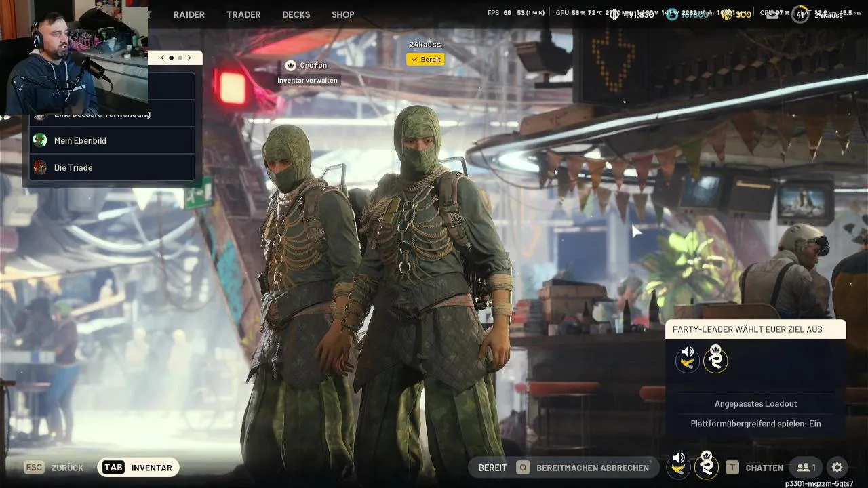Click party panel snake avatar with crown
This screenshot has width=868, height=488.
point(715,359)
